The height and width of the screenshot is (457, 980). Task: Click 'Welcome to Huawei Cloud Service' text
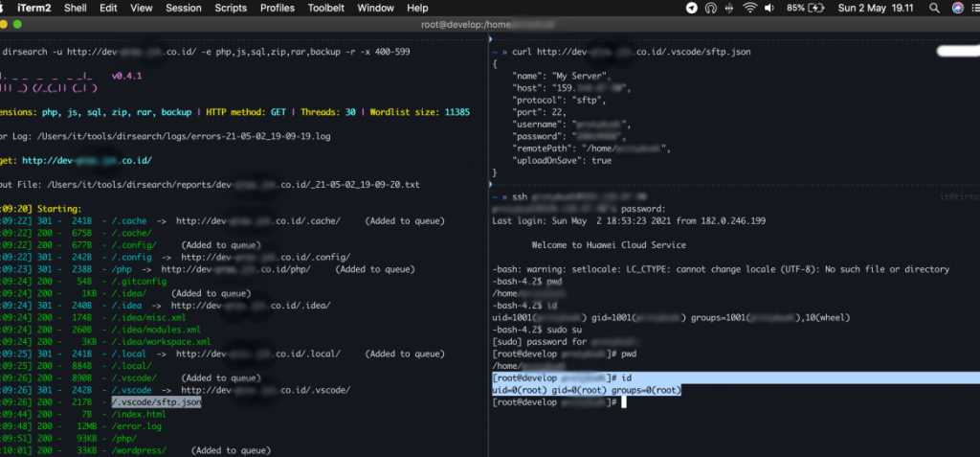pos(609,245)
